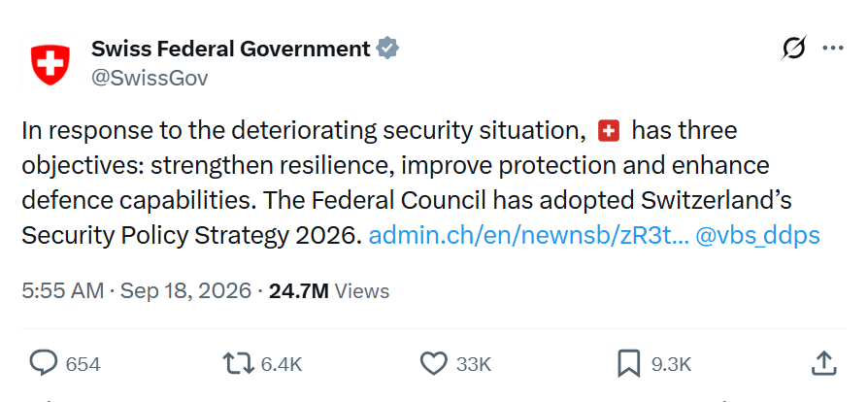Viewport: 868px width, 402px height.
Task: View the 24.7M Views analytics
Action: [x=329, y=290]
